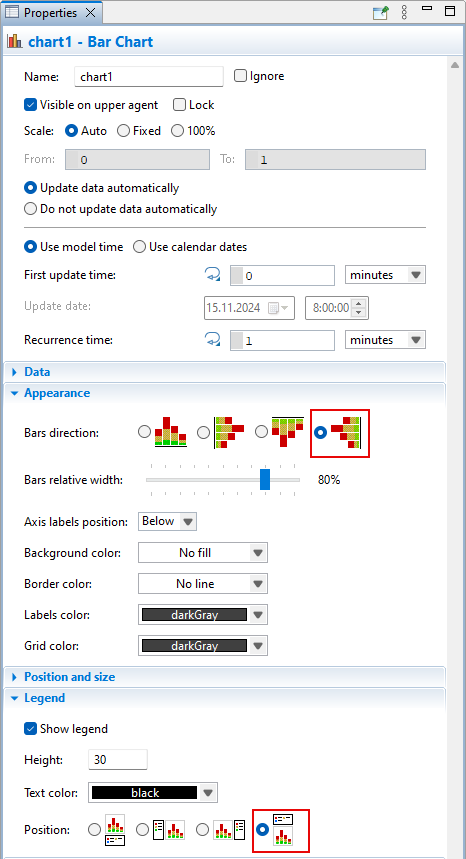
Task: Select upward bars direction icon
Action: [x=170, y=432]
